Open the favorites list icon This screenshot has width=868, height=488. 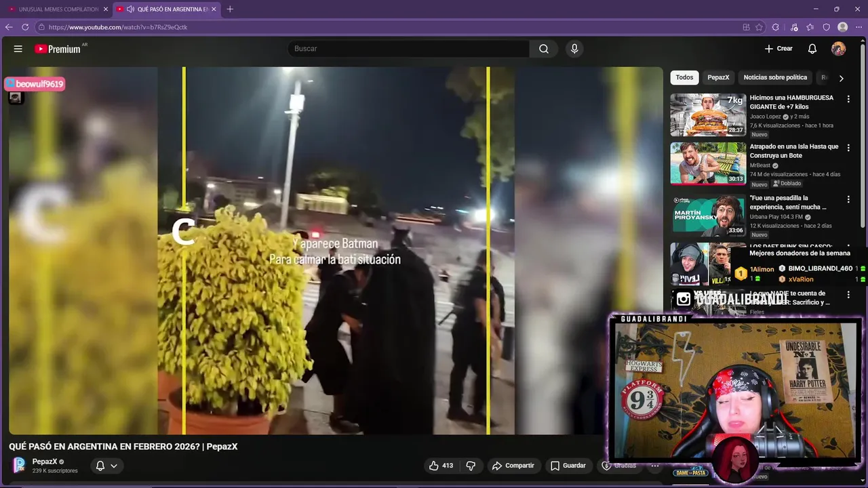click(810, 27)
